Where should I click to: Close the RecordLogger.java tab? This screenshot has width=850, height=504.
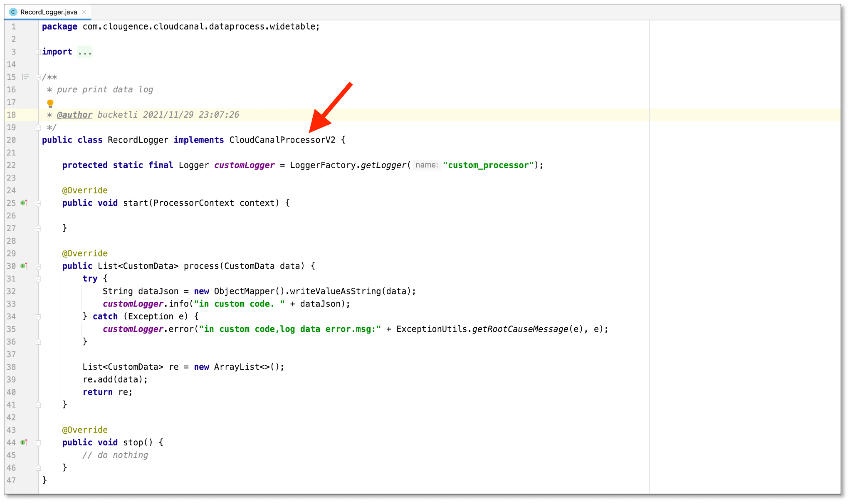click(84, 12)
